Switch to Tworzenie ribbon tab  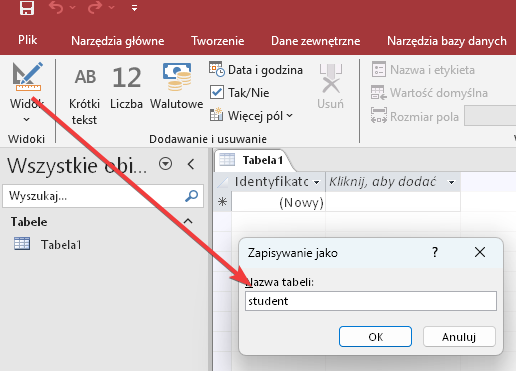[x=218, y=41]
